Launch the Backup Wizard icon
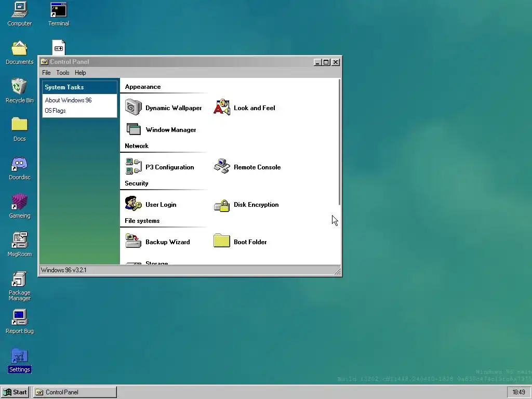The image size is (532, 399). point(134,241)
